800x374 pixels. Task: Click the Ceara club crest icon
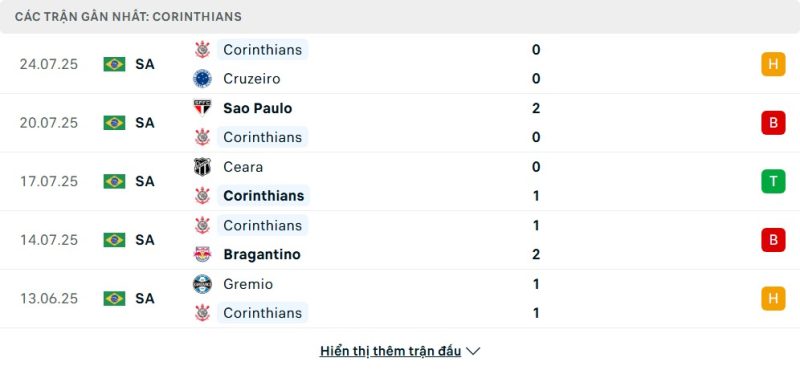(203, 167)
